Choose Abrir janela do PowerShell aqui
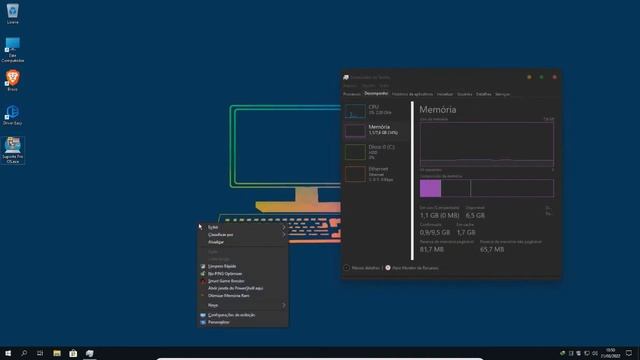The height and width of the screenshot is (360, 640). (x=242, y=288)
